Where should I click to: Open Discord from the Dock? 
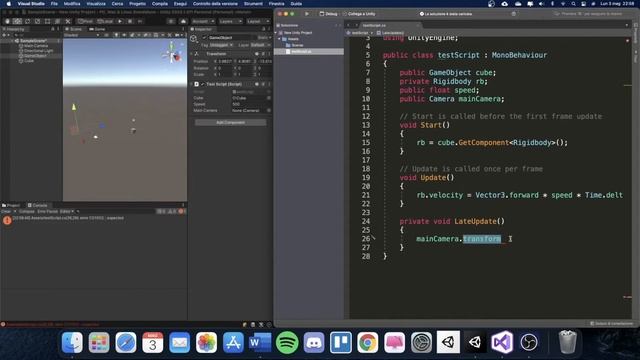[x=314, y=342]
